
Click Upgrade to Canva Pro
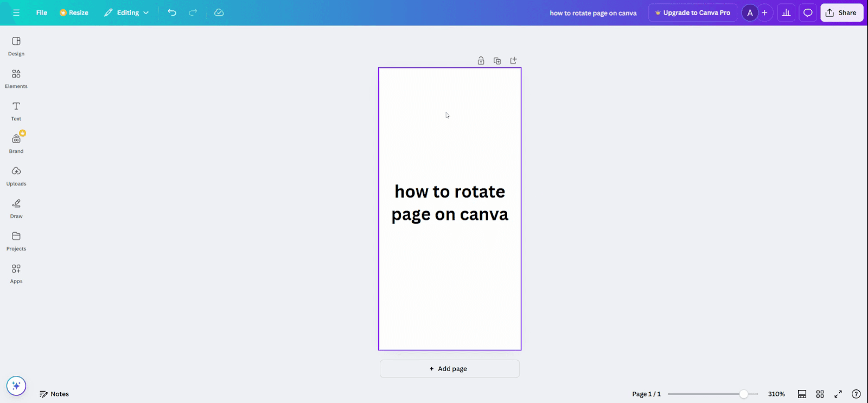(693, 12)
